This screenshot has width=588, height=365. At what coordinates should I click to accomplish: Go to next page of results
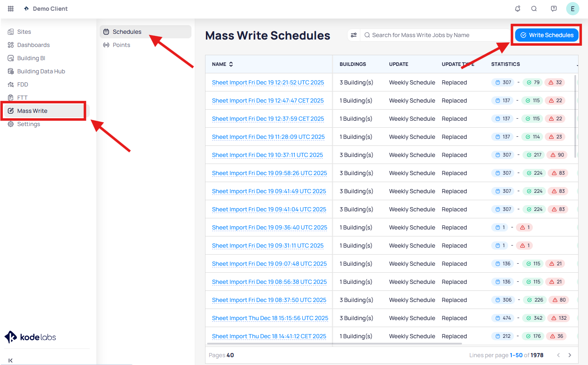coord(570,355)
